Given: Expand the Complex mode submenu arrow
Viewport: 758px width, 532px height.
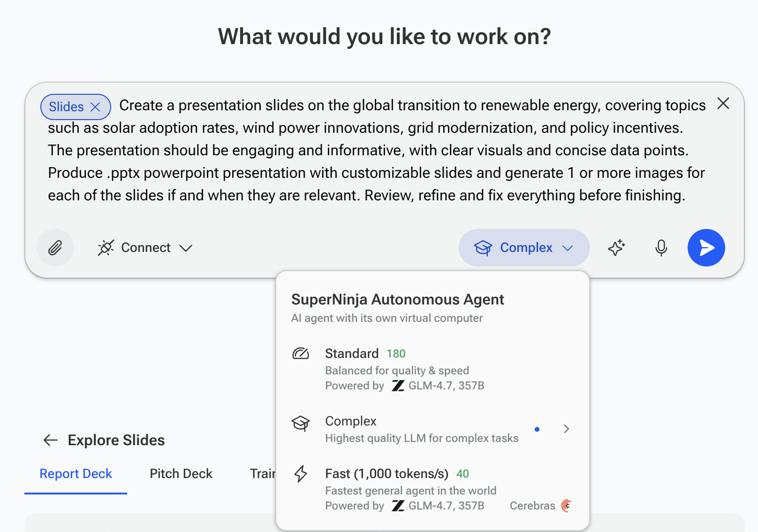Looking at the screenshot, I should coord(567,429).
